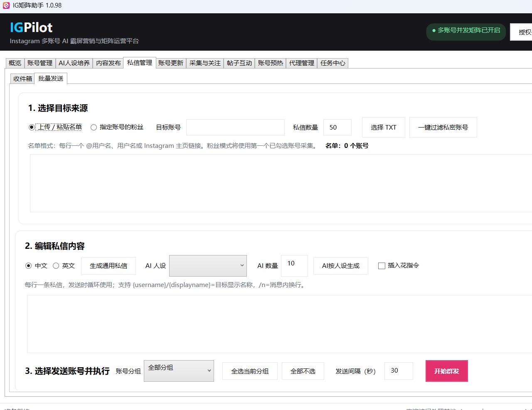Go to the 帖子互动 tab

pos(239,63)
